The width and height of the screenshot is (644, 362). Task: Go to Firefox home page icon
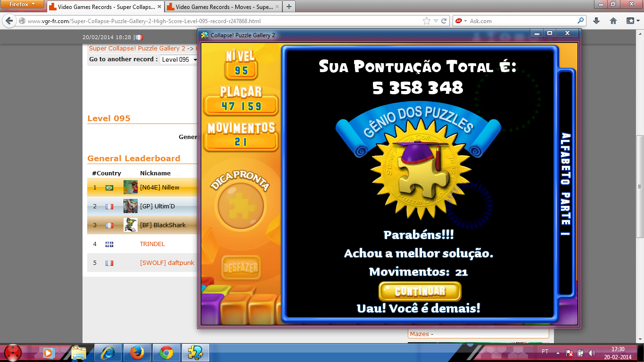[x=613, y=21]
